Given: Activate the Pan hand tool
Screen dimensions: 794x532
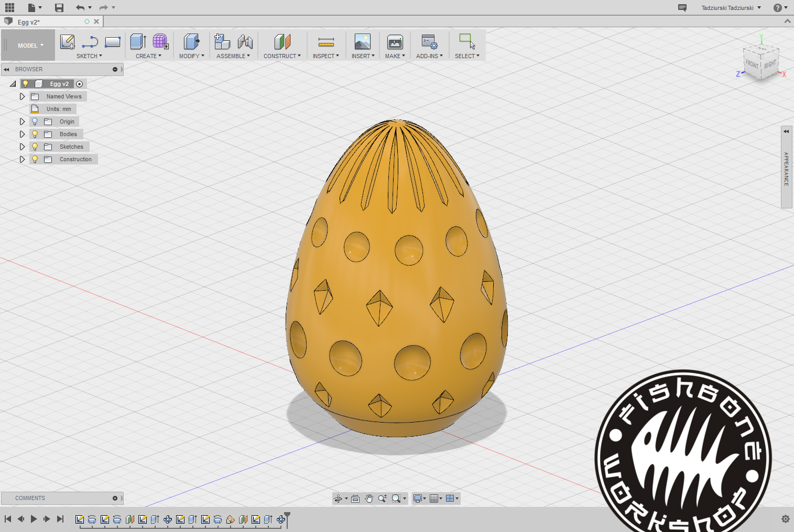Looking at the screenshot, I should 369,498.
